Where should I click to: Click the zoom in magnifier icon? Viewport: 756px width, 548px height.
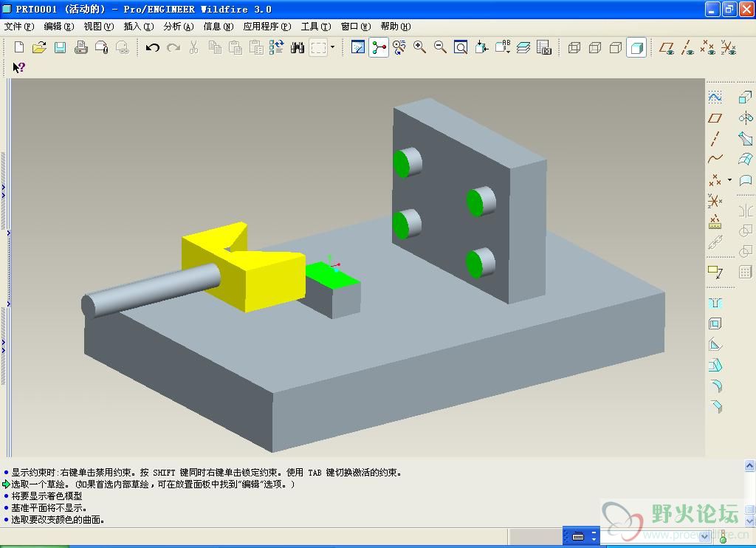(x=419, y=47)
